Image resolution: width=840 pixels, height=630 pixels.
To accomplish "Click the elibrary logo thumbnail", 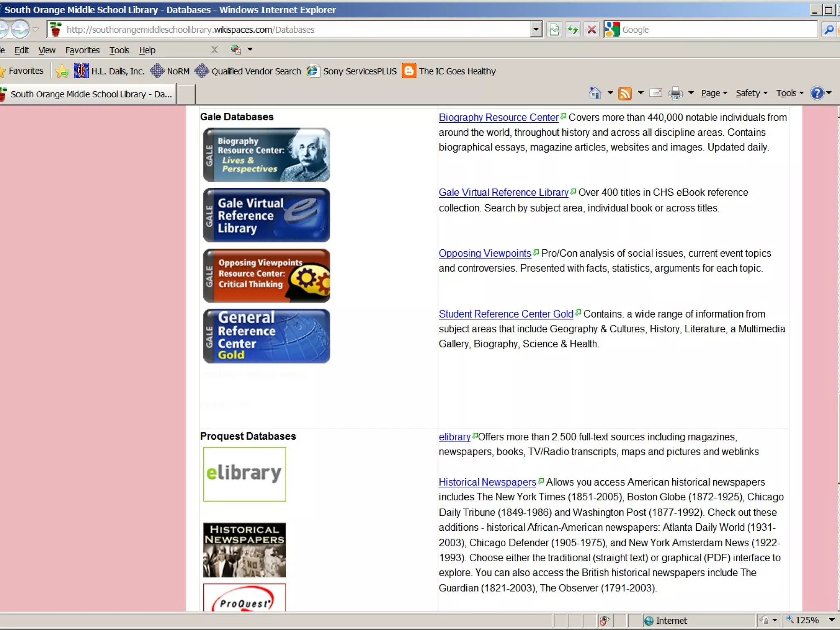I will coord(244,474).
